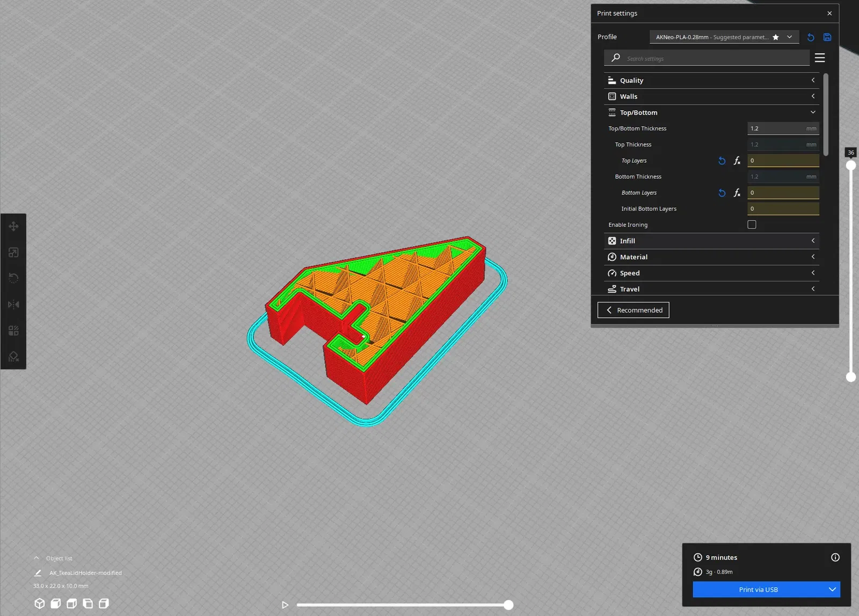Collapse the Object list

37,558
